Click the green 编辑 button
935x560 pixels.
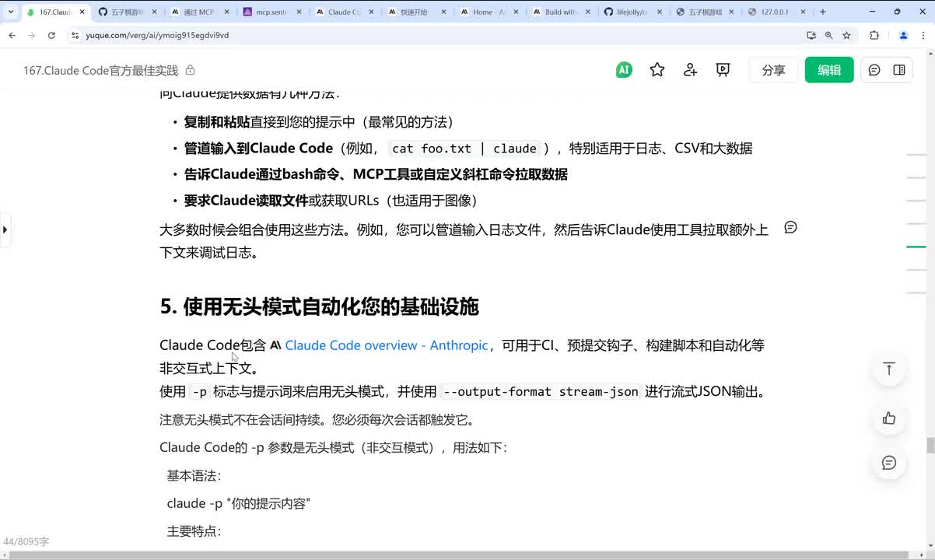click(829, 70)
